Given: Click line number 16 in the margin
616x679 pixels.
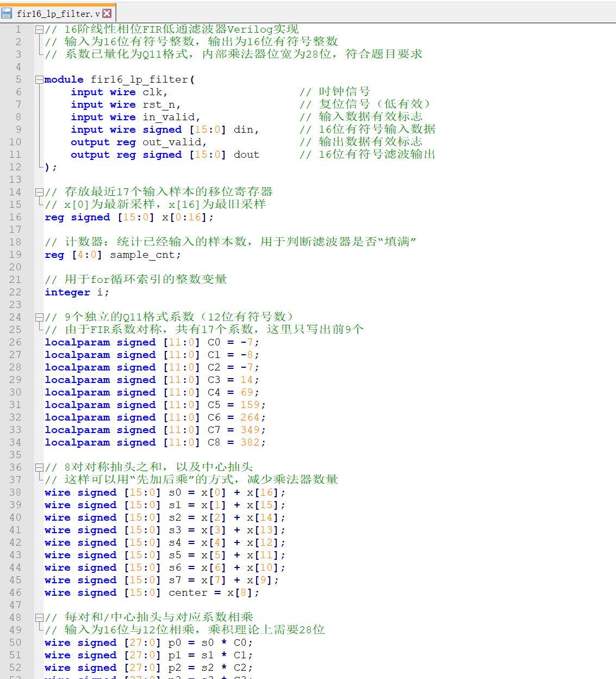Looking at the screenshot, I should coord(15,217).
